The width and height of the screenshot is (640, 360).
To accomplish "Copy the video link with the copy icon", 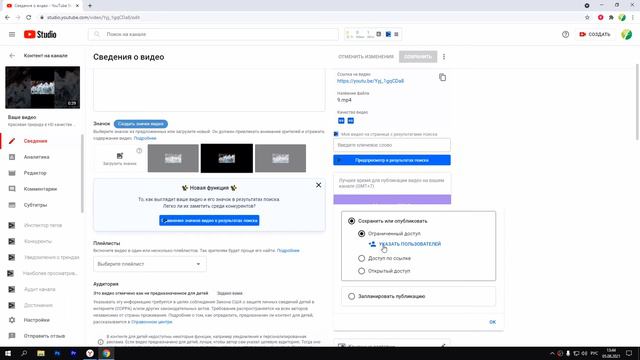I will (x=442, y=77).
